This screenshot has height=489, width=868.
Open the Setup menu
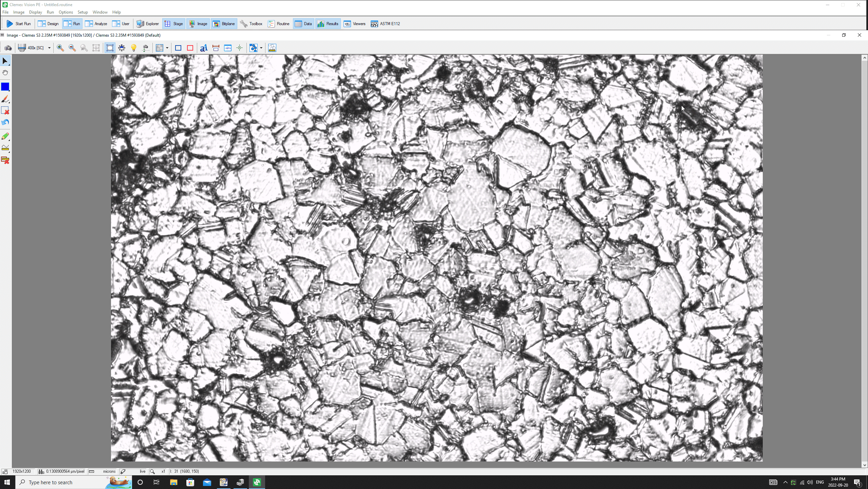tap(82, 12)
